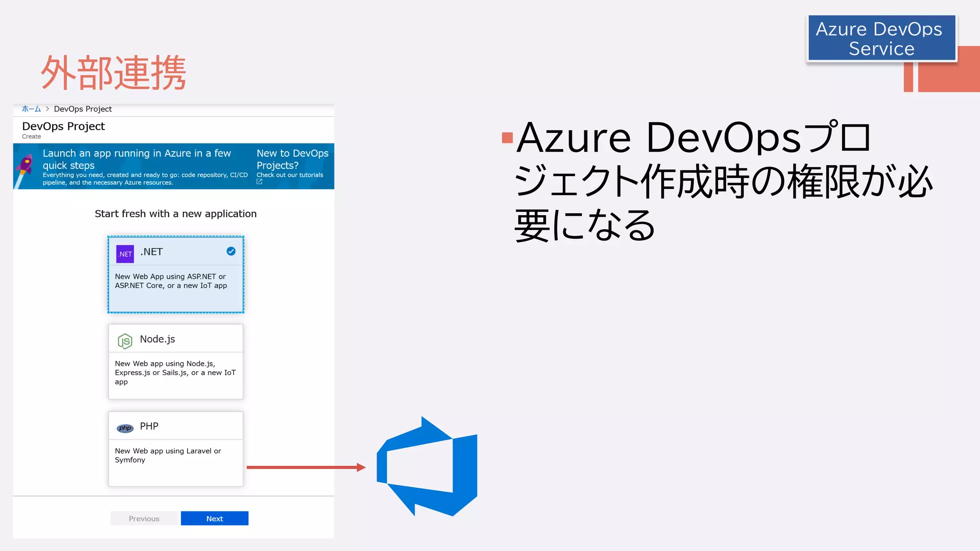This screenshot has height=551, width=980.
Task: Click the external link icon under tutorials
Action: coord(259,182)
